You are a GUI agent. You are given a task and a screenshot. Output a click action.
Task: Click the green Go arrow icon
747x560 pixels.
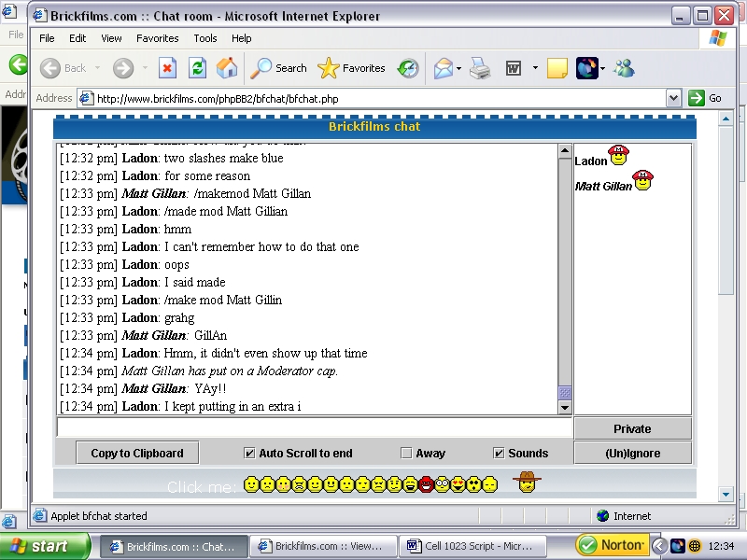[x=696, y=98]
